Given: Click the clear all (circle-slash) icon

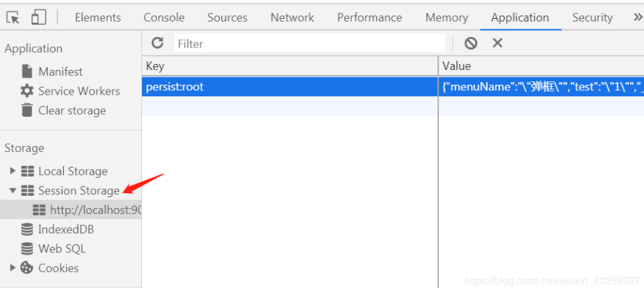Looking at the screenshot, I should (470, 43).
